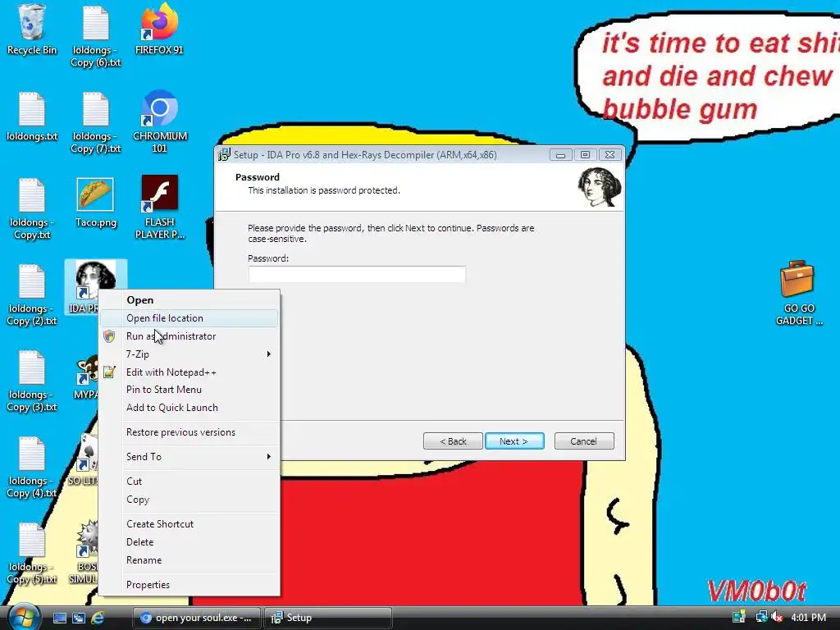Click the Back button in Setup
This screenshot has width=840, height=630.
click(453, 441)
